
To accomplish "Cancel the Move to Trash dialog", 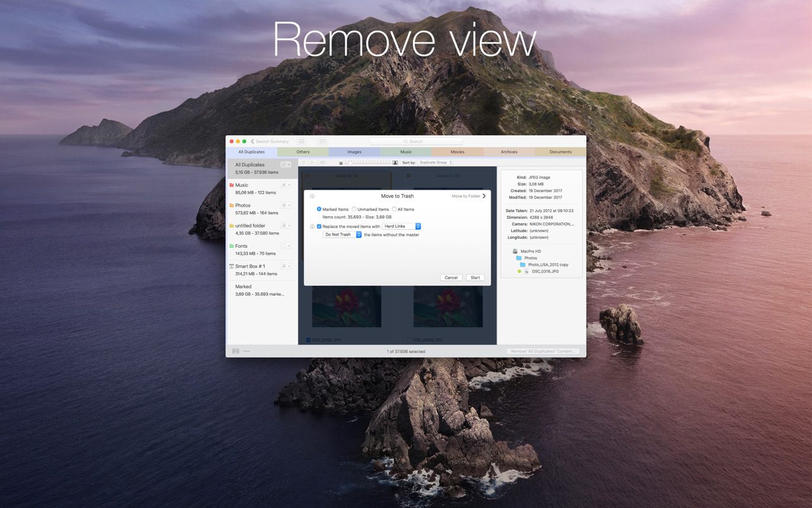I will coord(451,277).
